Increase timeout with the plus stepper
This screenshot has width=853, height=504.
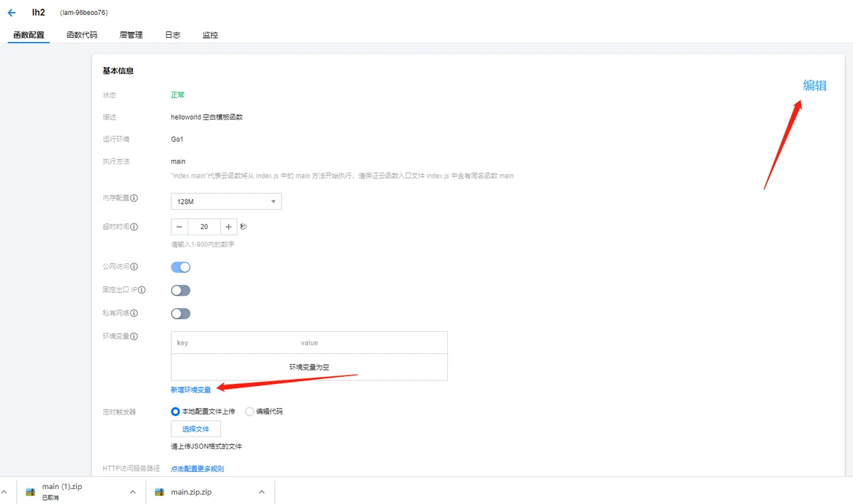228,227
